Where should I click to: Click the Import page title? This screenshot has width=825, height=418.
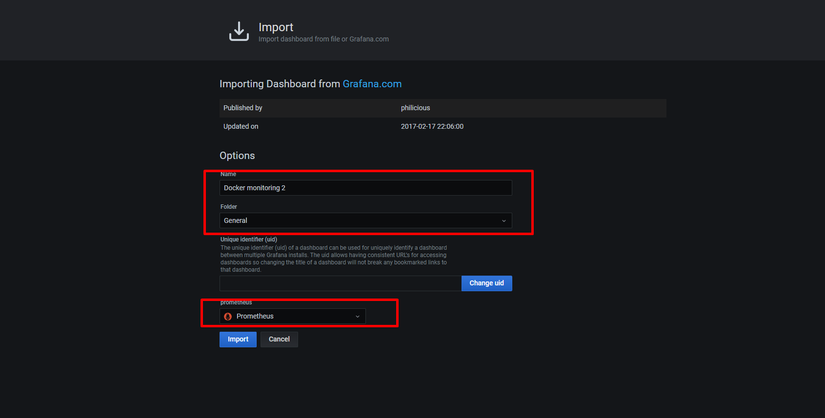click(276, 27)
